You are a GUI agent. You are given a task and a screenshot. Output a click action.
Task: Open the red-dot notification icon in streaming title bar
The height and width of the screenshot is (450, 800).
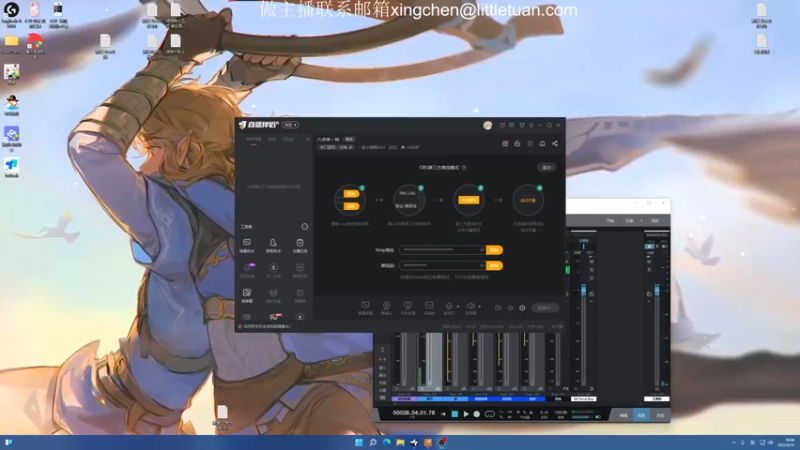(x=502, y=125)
